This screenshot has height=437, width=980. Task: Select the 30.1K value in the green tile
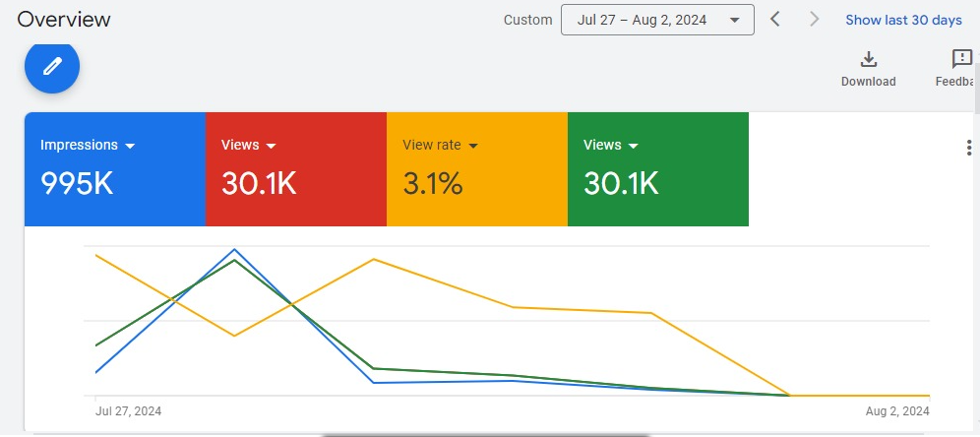pos(621,183)
